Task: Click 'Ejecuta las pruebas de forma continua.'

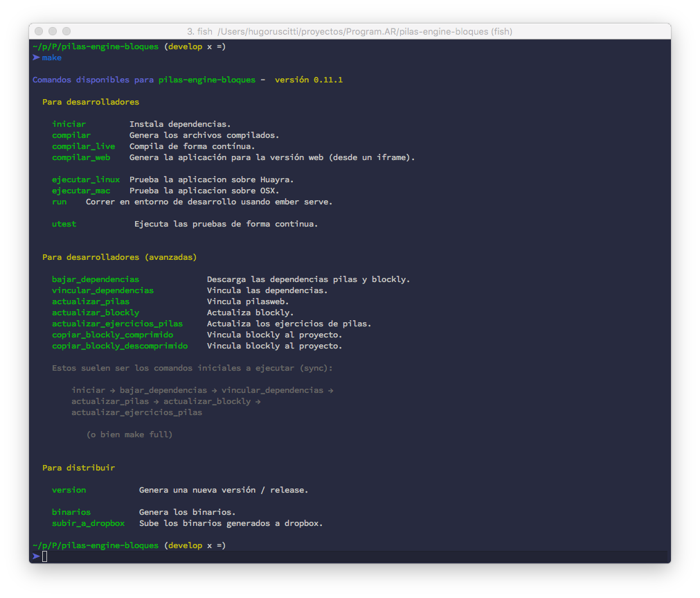Action: 226,224
